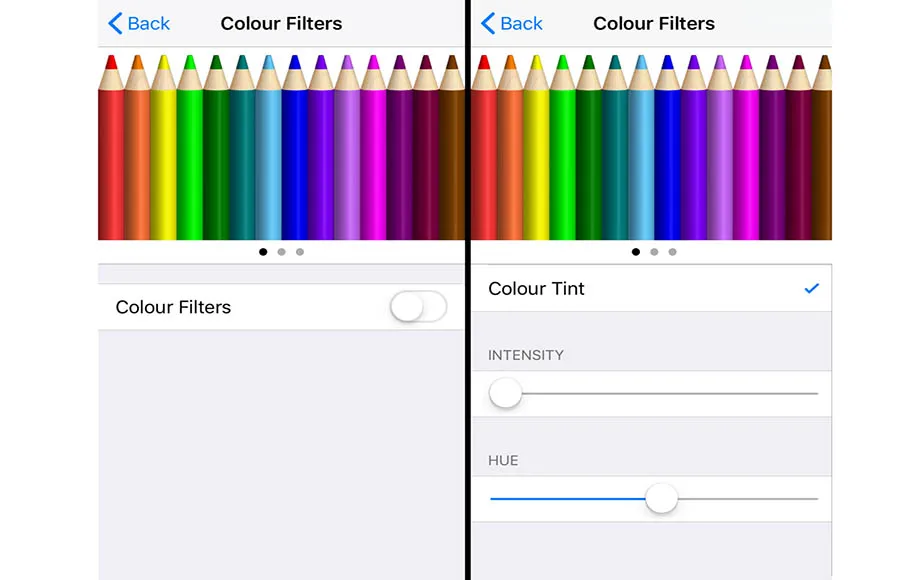Tap first page dot under right pencils
Viewport: 915px width, 580px height.
pos(635,252)
